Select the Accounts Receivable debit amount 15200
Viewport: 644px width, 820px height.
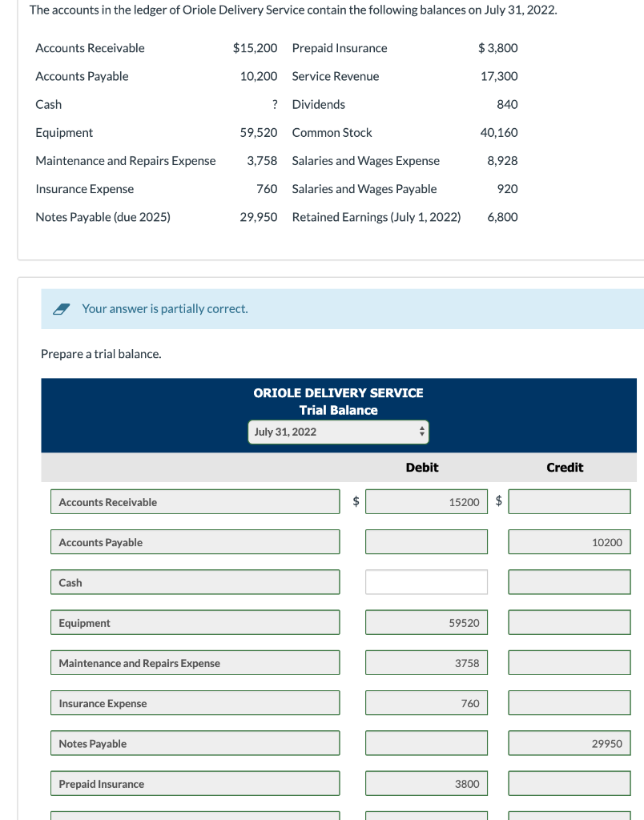426,501
